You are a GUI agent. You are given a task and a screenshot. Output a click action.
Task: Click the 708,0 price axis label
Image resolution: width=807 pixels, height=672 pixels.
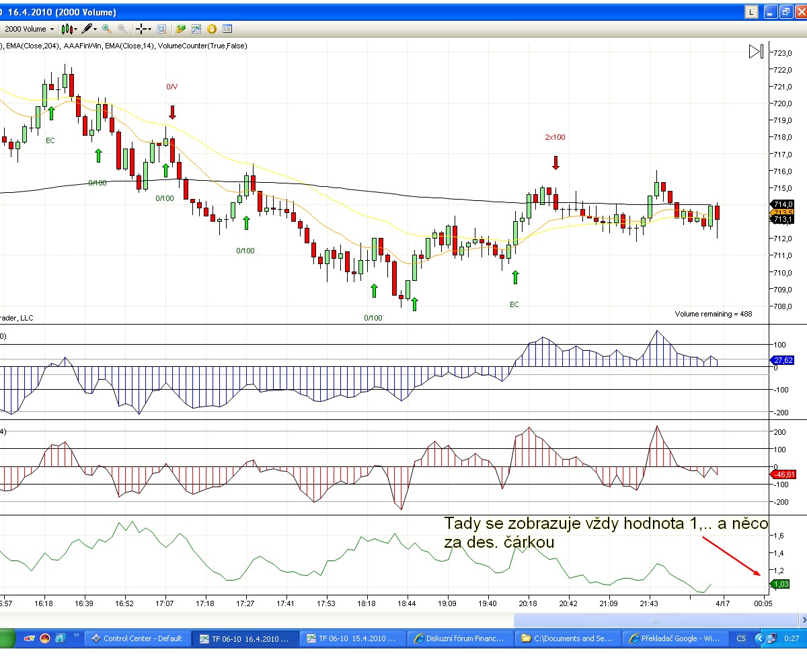coord(782,306)
